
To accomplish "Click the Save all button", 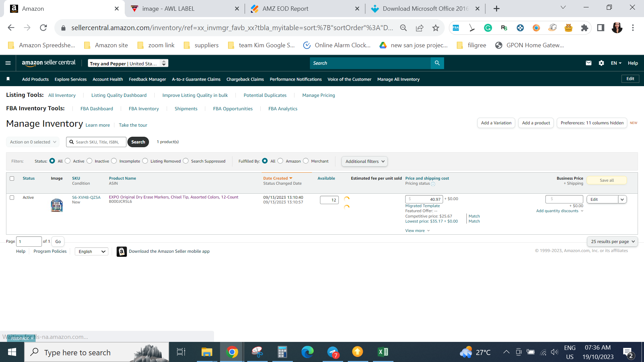I will click(607, 180).
